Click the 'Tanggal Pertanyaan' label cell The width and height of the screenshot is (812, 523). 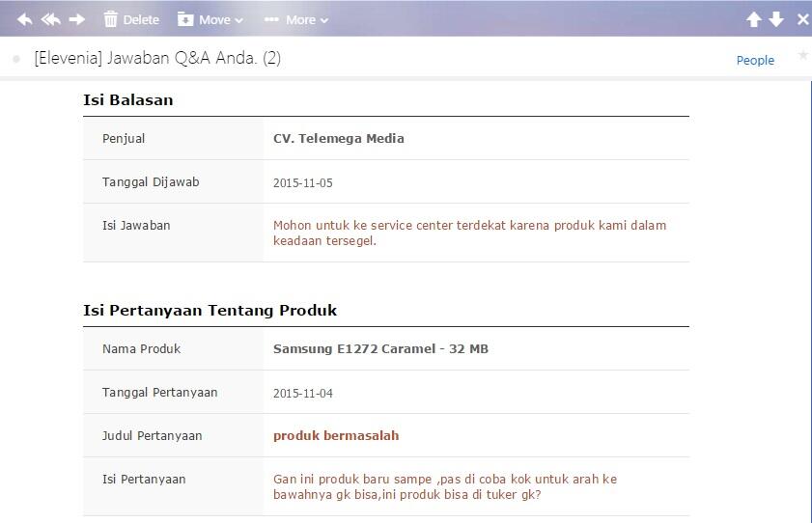pos(174,393)
